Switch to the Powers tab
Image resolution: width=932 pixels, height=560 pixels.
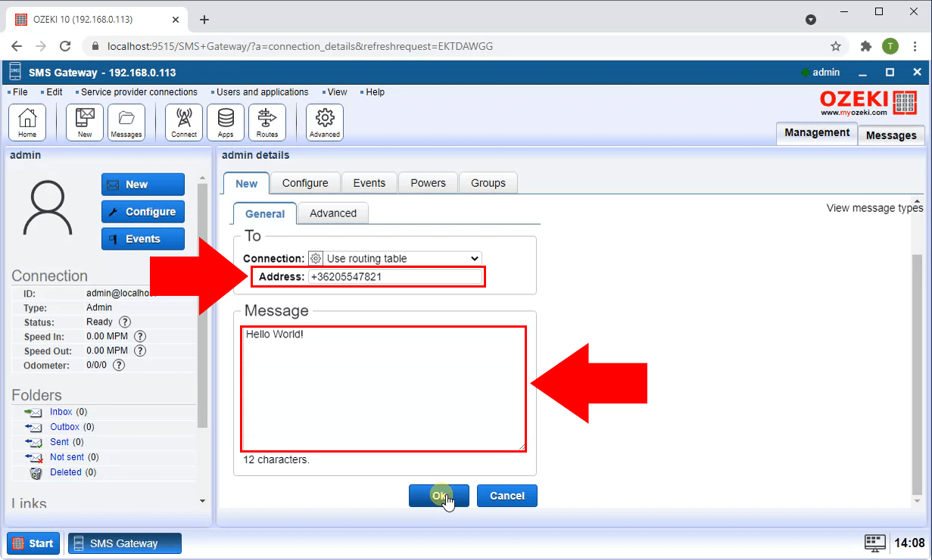click(x=429, y=183)
